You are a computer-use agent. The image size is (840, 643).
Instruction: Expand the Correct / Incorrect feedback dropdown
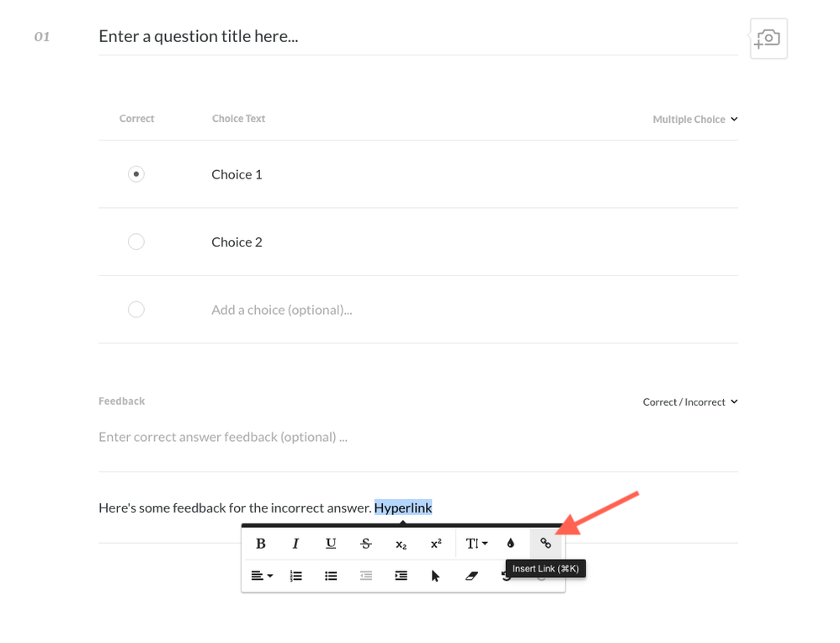pos(690,402)
